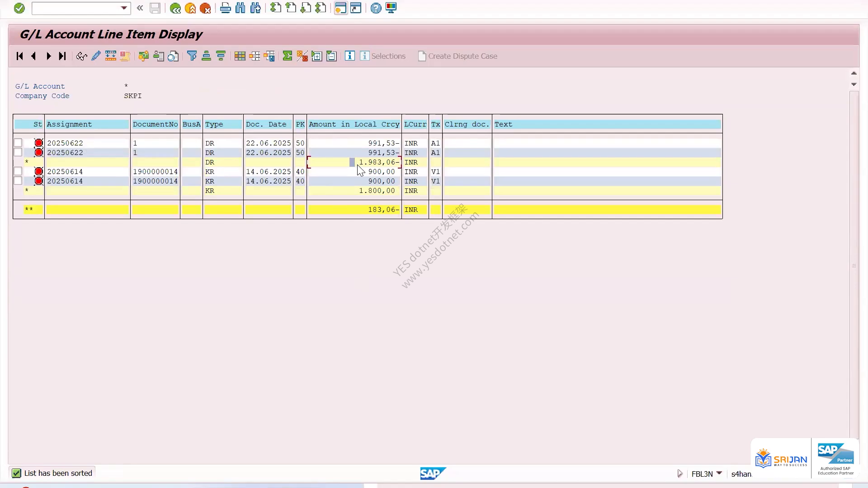This screenshot has height=488, width=868.
Task: Click the Check Correspondence icon next to Mass Change
Action: click(125, 56)
